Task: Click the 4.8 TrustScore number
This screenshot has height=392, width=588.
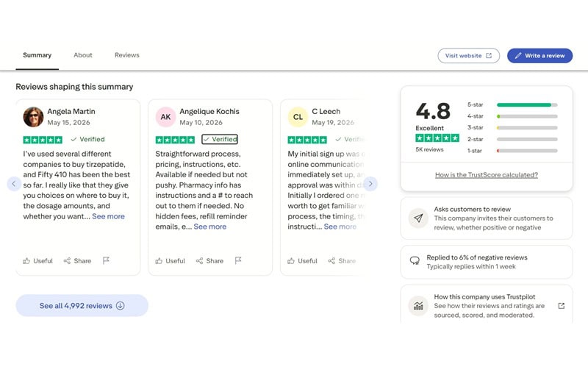Action: coord(433,111)
